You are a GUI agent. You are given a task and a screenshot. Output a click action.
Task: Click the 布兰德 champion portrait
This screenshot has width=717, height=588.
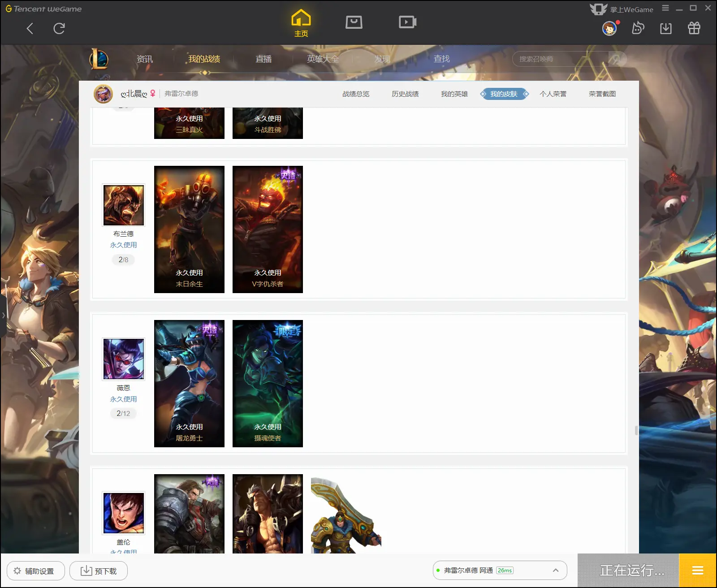(124, 205)
